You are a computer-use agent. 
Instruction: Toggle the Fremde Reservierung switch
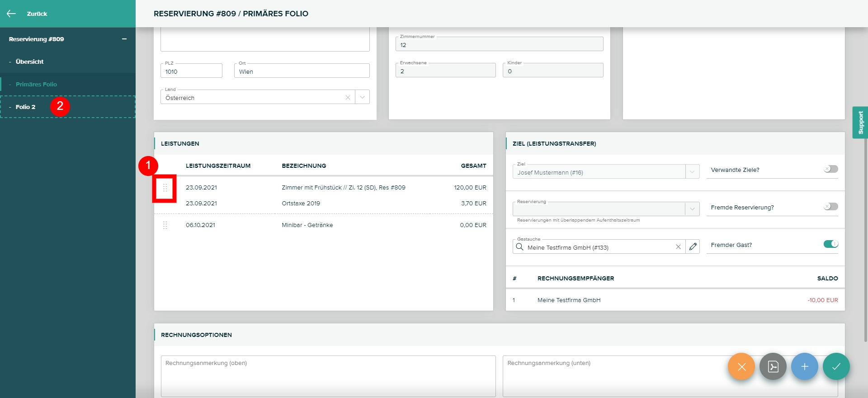(x=830, y=207)
